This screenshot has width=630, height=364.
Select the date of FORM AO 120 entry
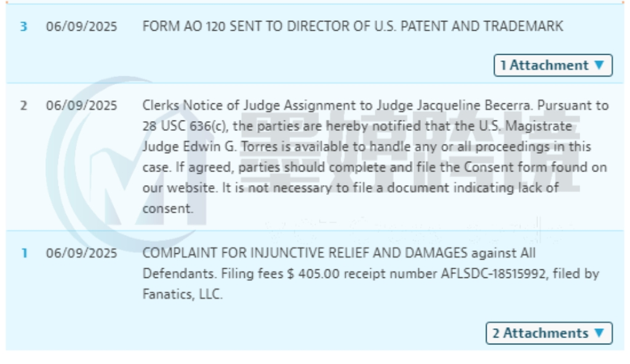pos(82,26)
